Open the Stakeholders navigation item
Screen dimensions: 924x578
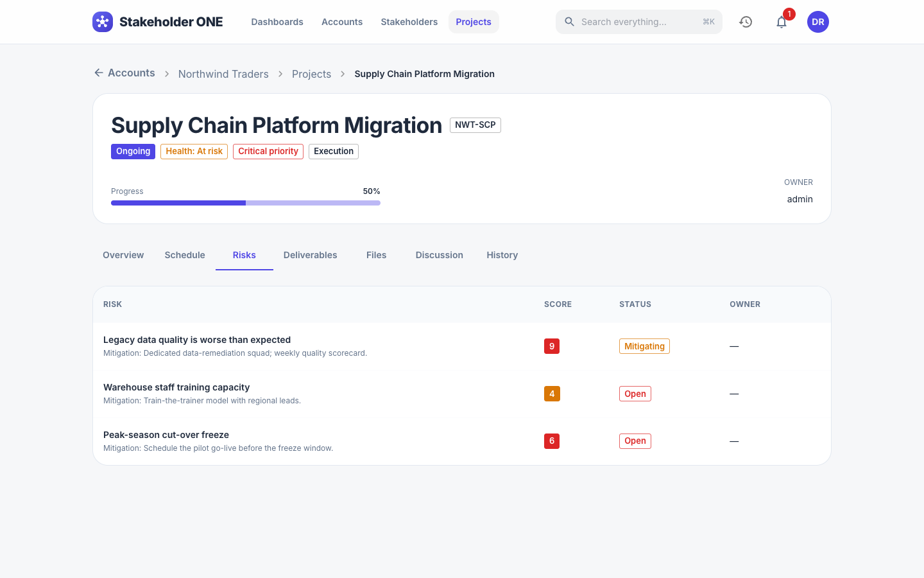[x=409, y=22]
